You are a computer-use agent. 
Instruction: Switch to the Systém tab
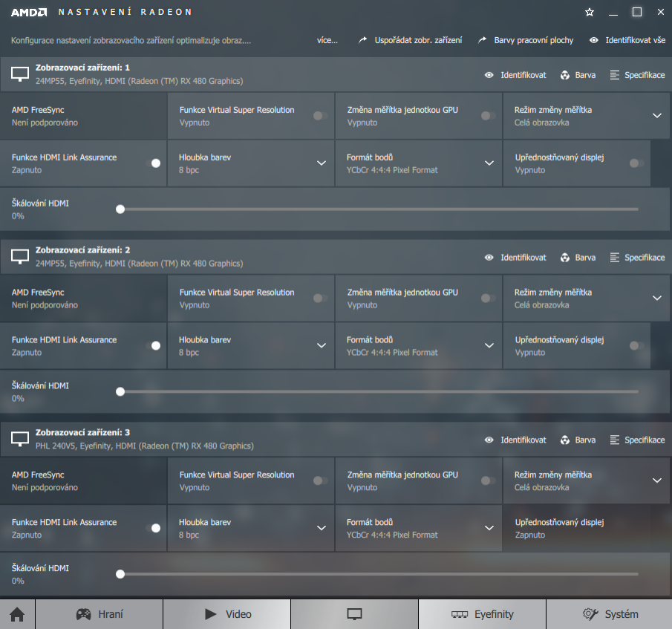(x=610, y=614)
